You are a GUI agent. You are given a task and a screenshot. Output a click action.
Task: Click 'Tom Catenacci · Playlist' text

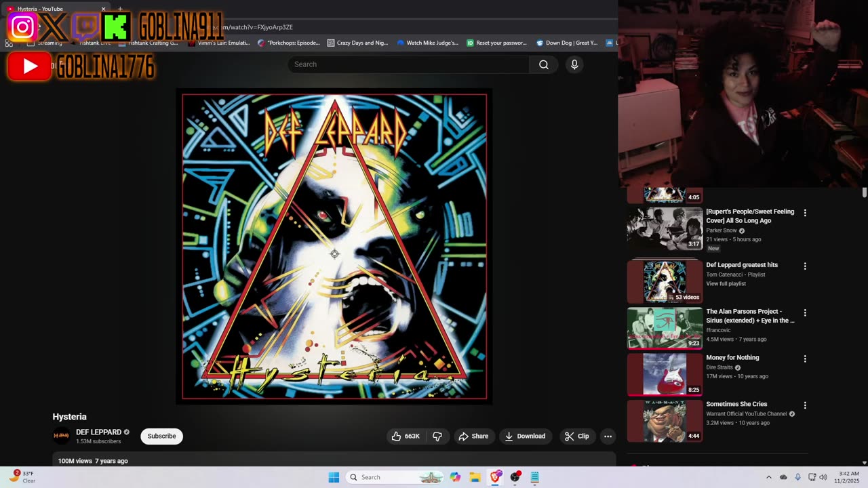736,274
